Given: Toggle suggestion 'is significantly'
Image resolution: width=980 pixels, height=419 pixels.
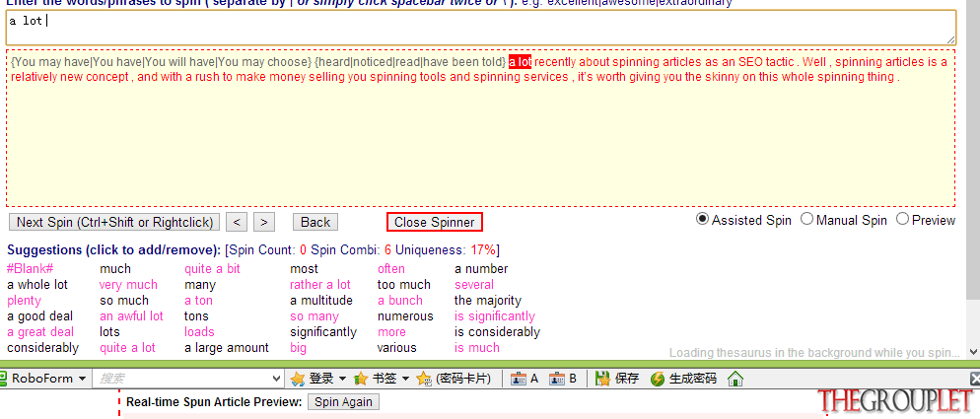Looking at the screenshot, I should 494,316.
